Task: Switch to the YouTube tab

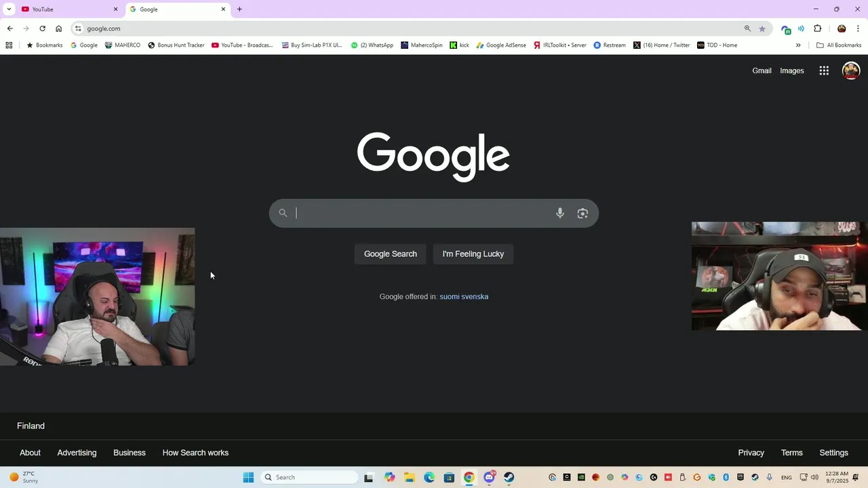Action: [68, 9]
